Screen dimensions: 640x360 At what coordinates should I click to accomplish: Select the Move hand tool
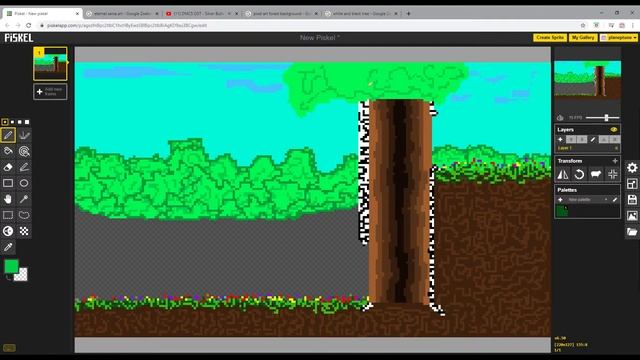point(8,199)
